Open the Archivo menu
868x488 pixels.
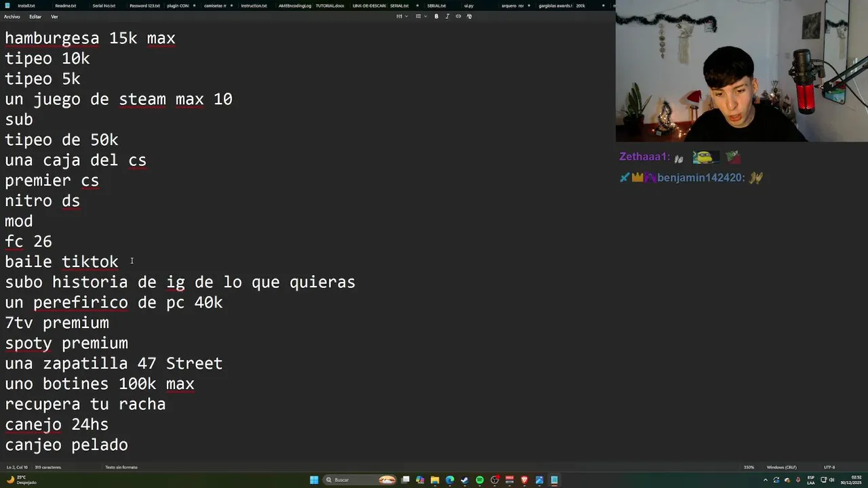(x=12, y=16)
